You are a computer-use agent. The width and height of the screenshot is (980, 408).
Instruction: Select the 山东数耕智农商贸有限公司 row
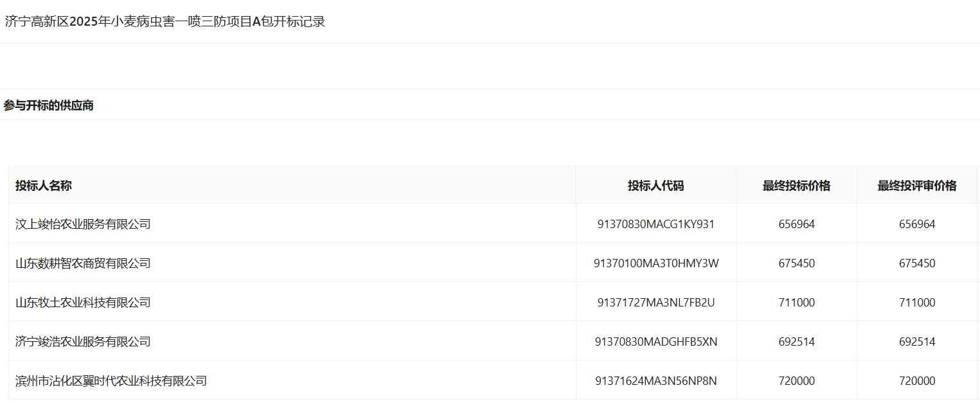pyautogui.click(x=493, y=263)
